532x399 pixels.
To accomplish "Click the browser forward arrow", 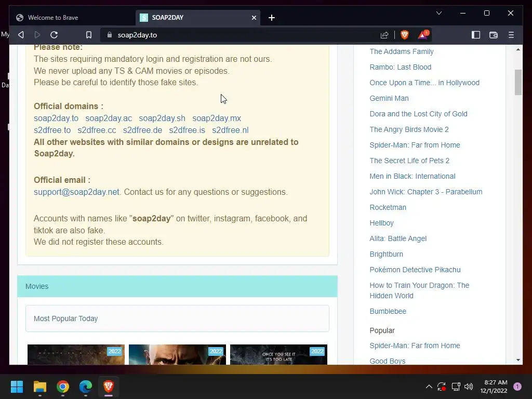I will coord(37,35).
